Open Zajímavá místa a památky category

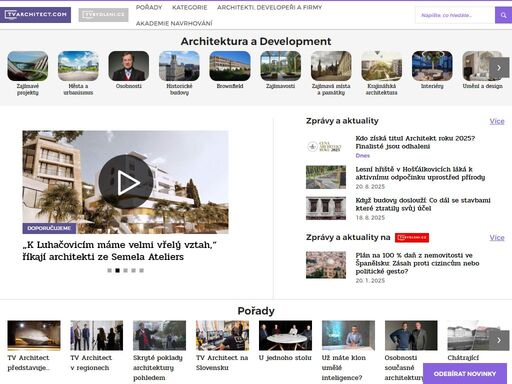tap(331, 66)
